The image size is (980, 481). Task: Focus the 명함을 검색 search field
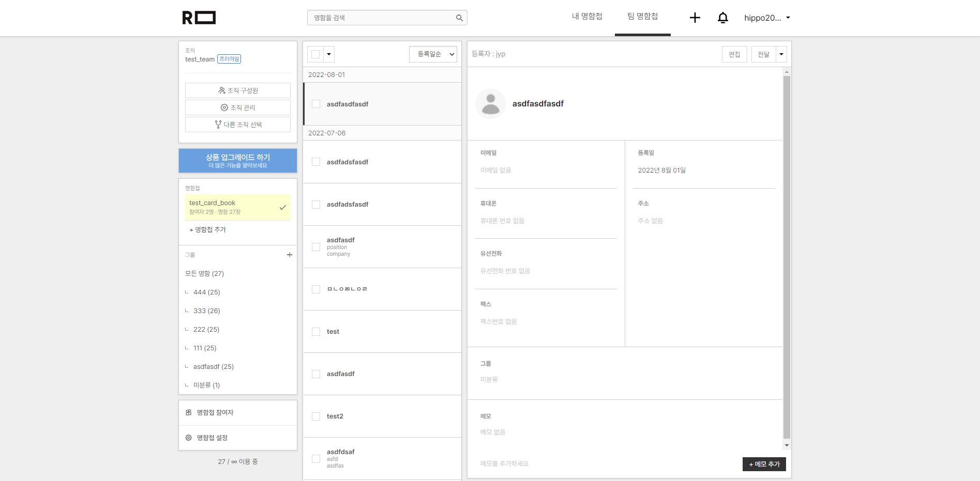pos(383,18)
